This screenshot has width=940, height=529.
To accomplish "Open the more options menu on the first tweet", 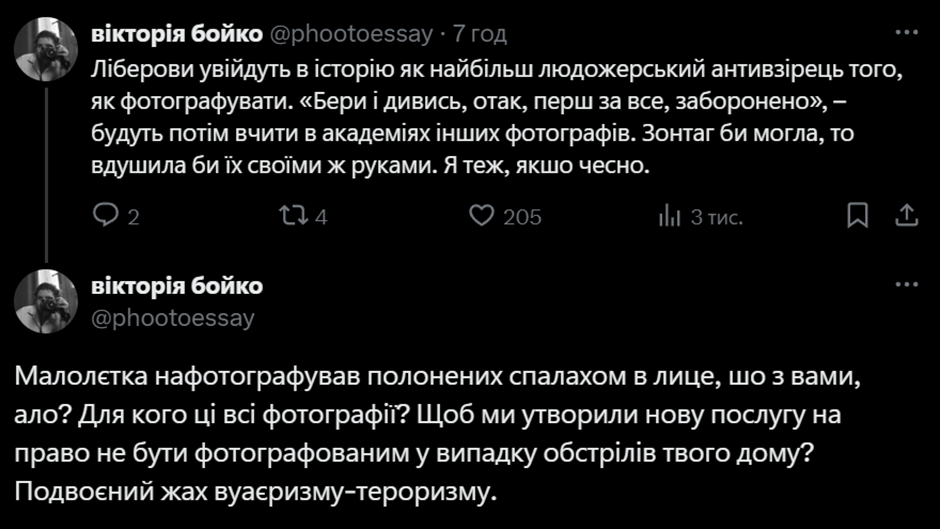I will coord(905,33).
